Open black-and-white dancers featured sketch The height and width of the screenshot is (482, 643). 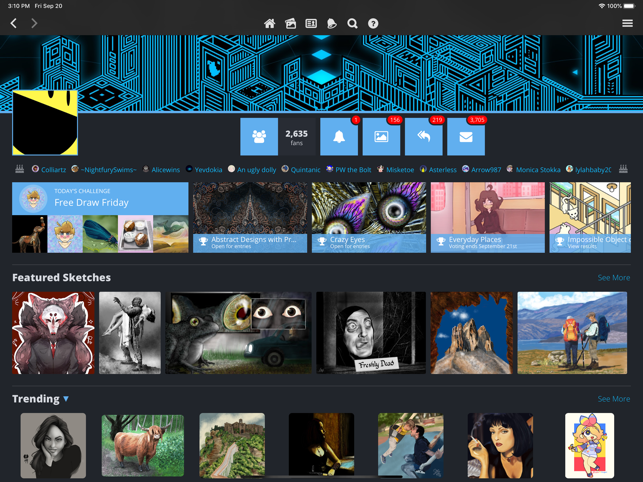click(x=130, y=333)
